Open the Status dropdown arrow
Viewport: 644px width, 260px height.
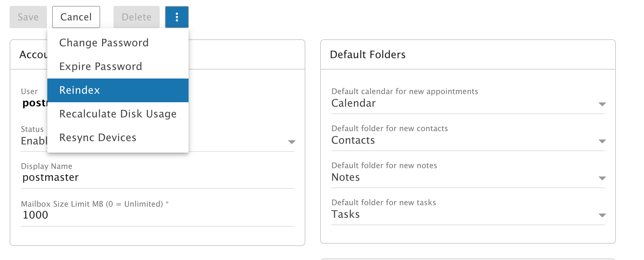292,142
